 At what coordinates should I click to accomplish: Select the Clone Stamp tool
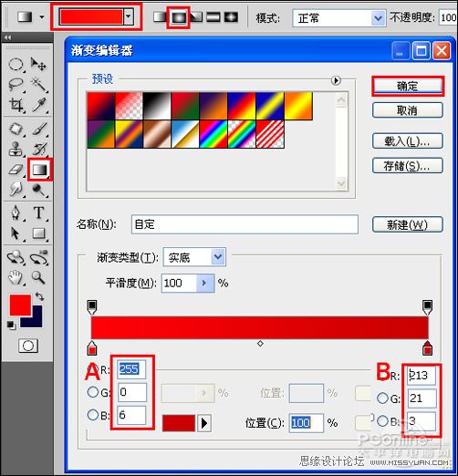point(16,149)
